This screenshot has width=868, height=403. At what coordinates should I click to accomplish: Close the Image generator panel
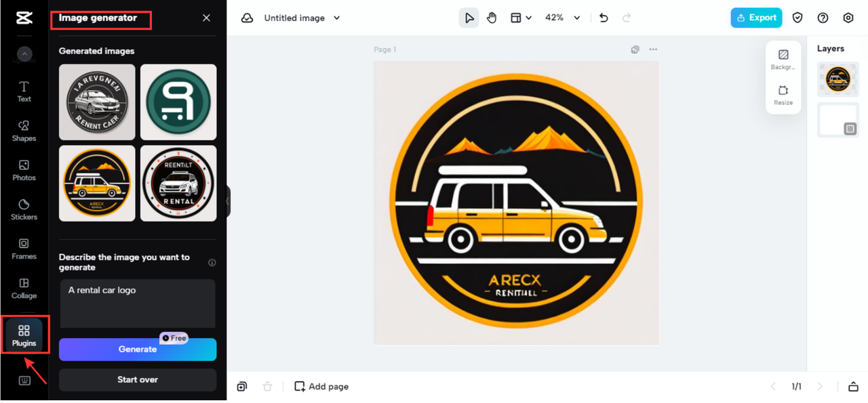206,18
